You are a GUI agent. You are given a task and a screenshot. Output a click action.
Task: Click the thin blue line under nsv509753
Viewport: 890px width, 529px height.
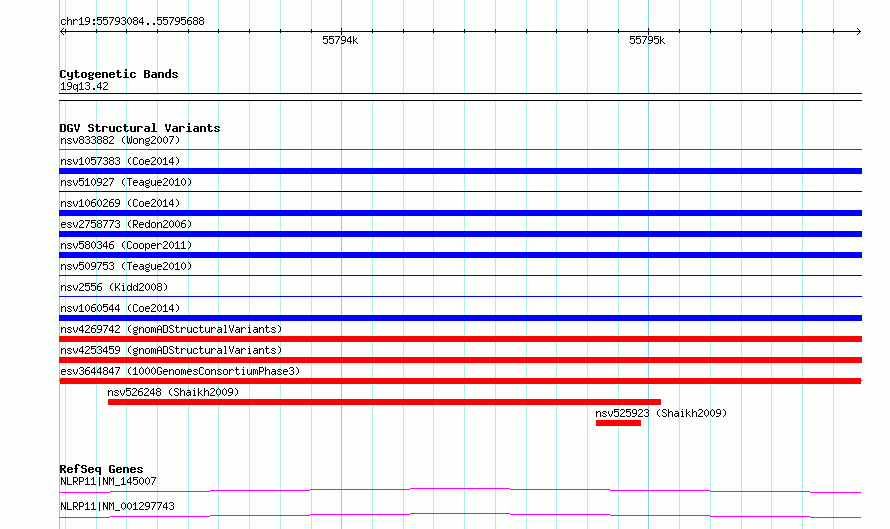460,276
